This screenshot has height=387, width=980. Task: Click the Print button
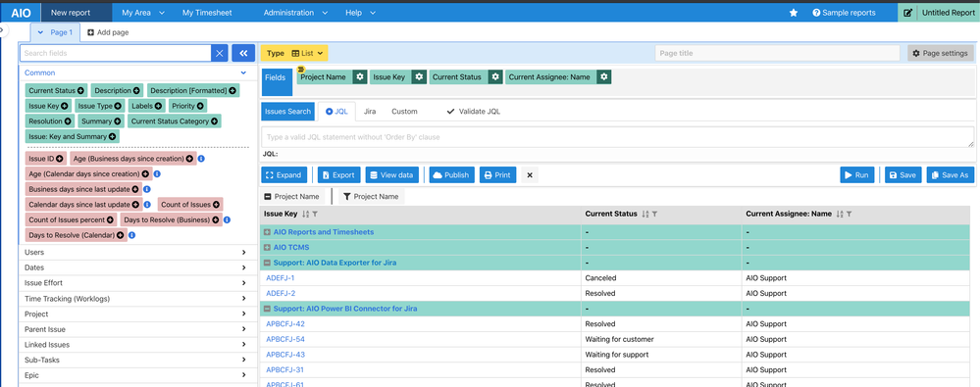coord(497,175)
